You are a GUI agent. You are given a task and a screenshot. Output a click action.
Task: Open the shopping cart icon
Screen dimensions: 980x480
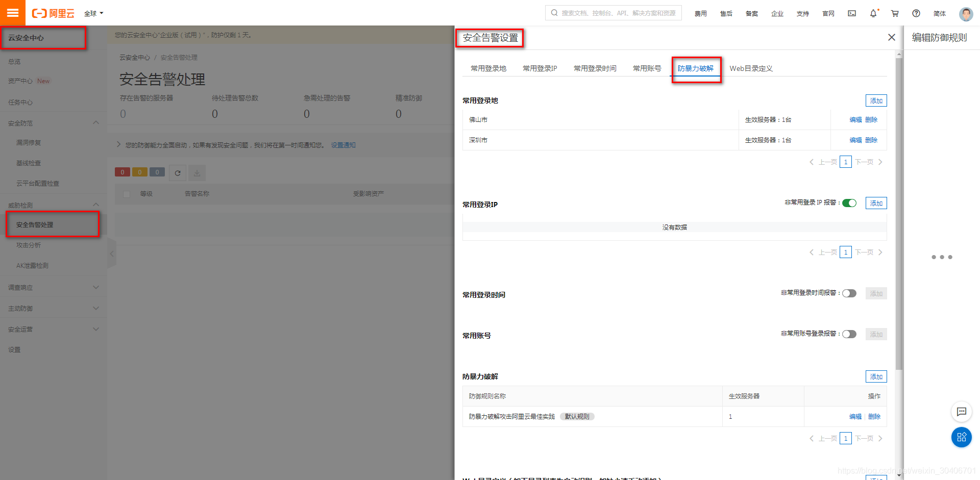pos(895,13)
